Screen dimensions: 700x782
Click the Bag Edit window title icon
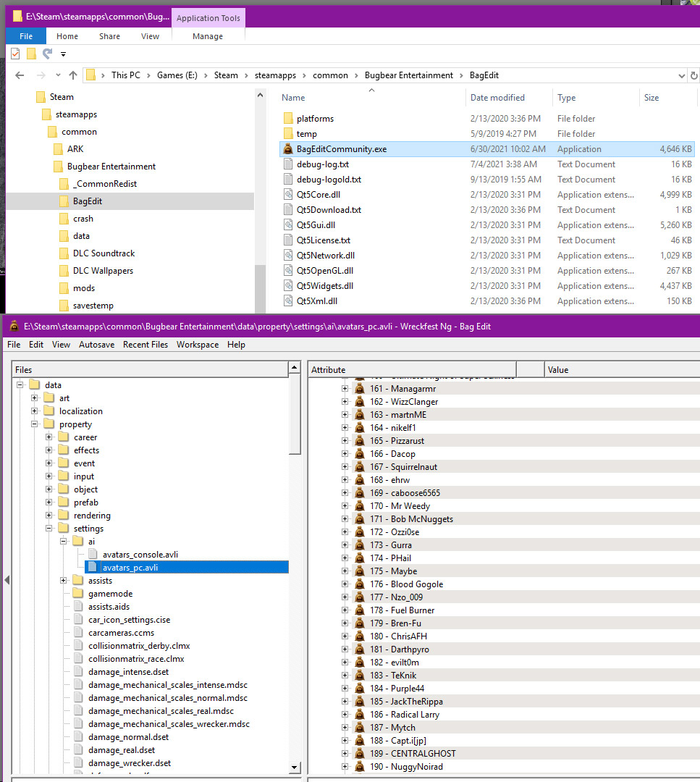click(14, 326)
